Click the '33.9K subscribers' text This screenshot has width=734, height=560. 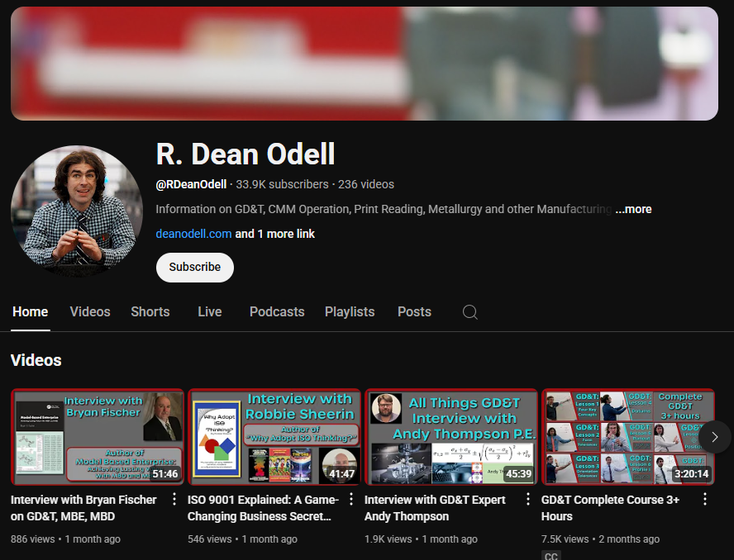coord(282,185)
